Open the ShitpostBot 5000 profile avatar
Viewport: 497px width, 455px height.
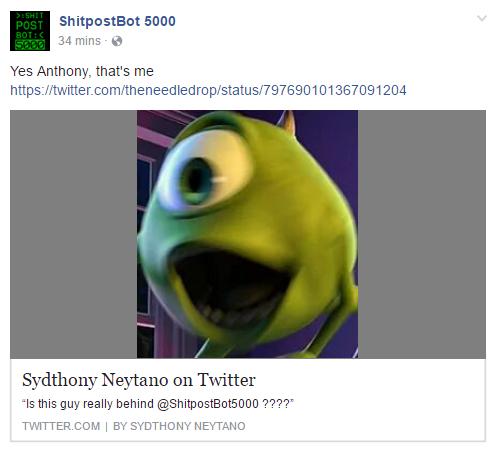(30, 31)
